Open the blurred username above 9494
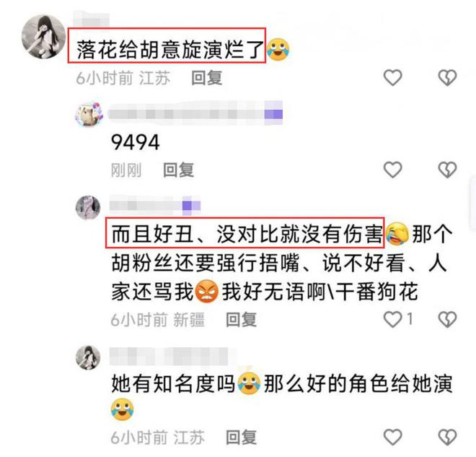Viewport: 476px width, 457px height. (x=195, y=114)
